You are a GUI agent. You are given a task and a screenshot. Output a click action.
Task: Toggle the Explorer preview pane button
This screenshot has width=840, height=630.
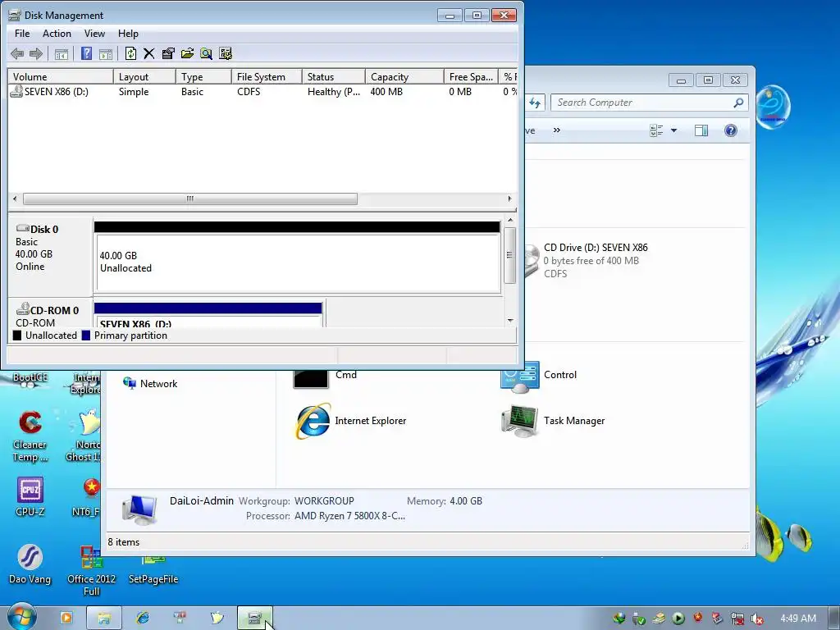coord(701,130)
